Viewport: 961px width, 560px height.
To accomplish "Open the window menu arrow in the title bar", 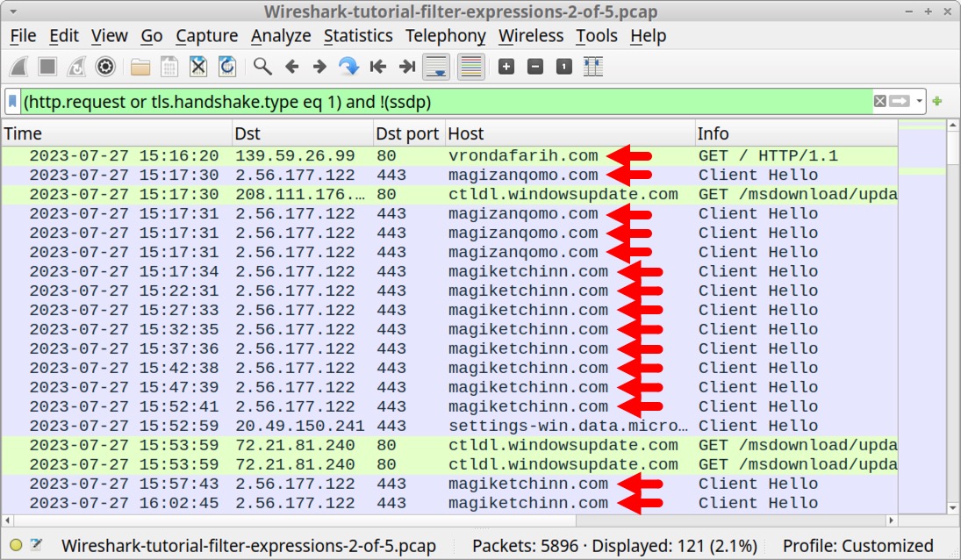I will [13, 11].
